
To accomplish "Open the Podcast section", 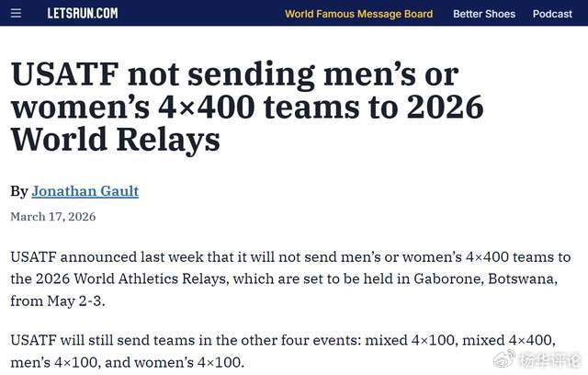I will 552,14.
